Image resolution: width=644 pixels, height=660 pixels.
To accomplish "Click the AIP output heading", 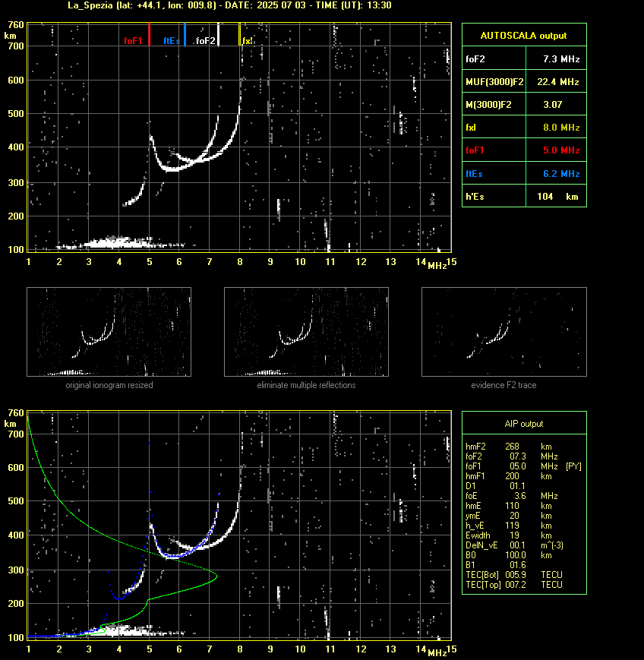I will [x=523, y=424].
